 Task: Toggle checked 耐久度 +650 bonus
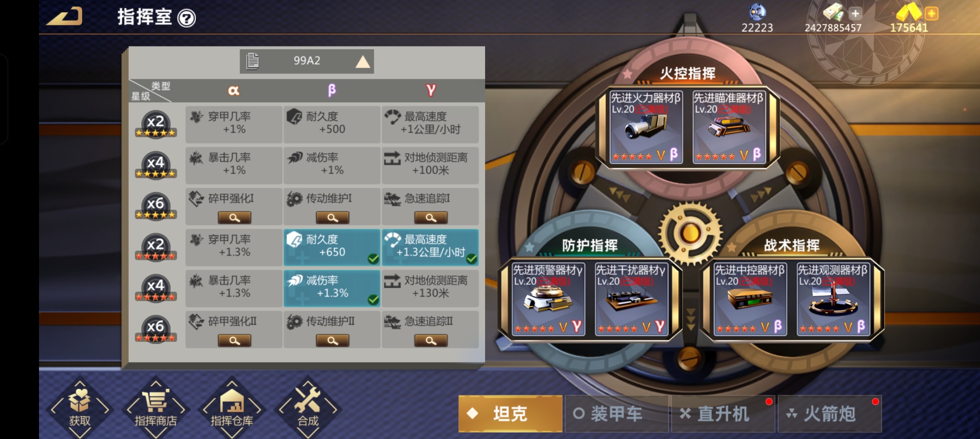pyautogui.click(x=332, y=247)
